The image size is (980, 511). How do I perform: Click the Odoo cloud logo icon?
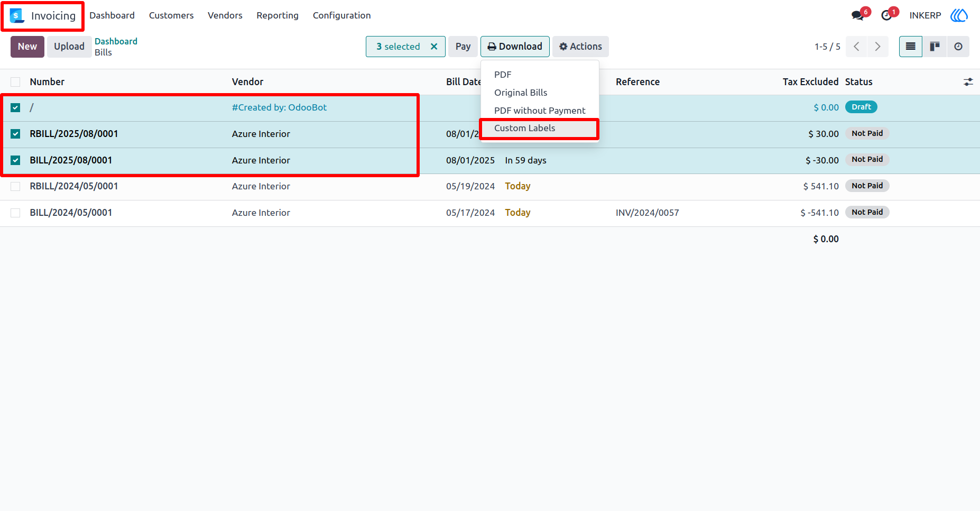point(959,15)
